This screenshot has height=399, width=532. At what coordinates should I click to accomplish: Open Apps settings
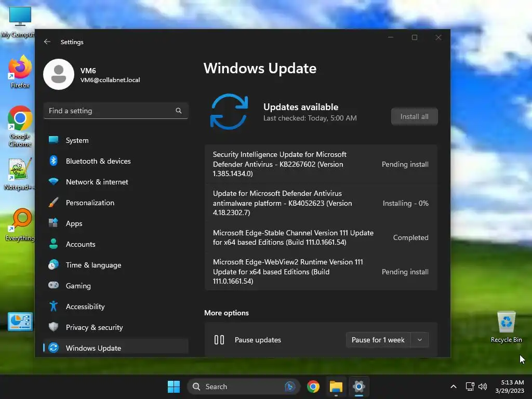click(x=116, y=223)
